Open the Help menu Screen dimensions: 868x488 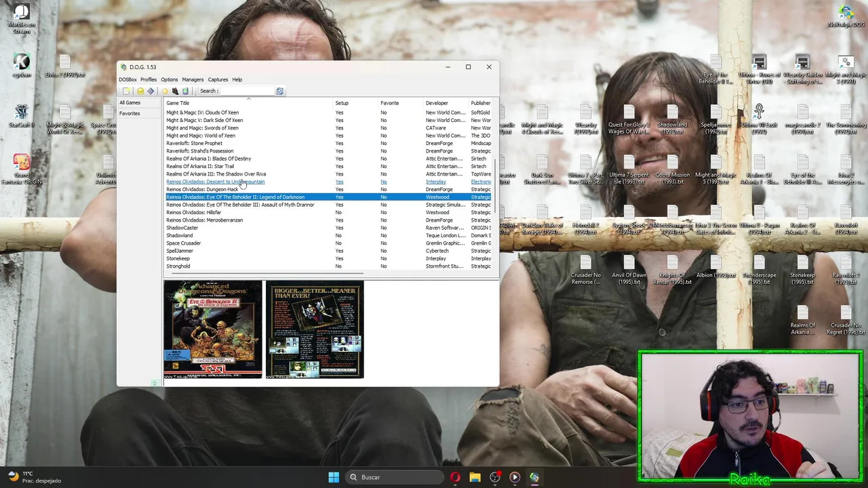[x=237, y=79]
